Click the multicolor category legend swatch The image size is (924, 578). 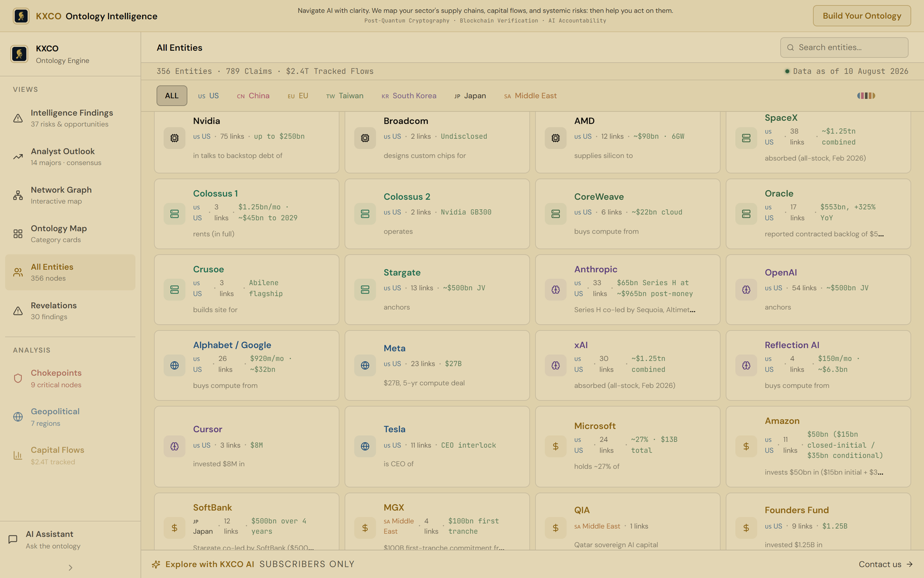tap(866, 96)
